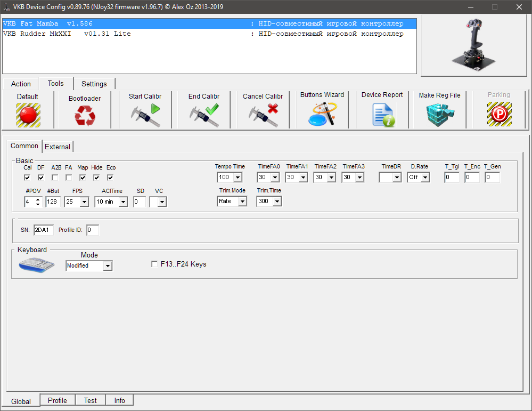Switch to the Action tab
The height and width of the screenshot is (411, 532).
(x=21, y=84)
